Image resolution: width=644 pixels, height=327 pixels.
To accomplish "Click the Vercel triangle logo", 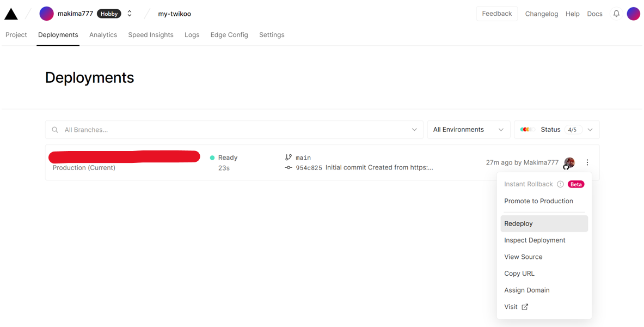I will pos(11,14).
